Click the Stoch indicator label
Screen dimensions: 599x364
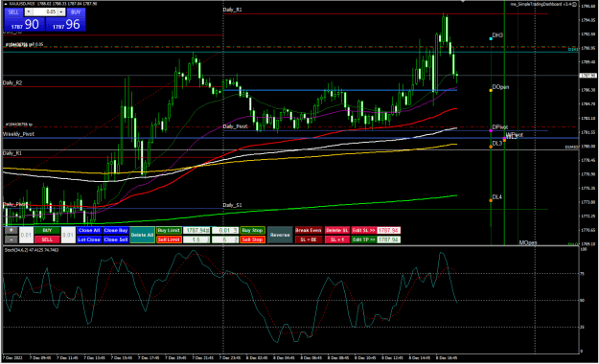coord(32,250)
